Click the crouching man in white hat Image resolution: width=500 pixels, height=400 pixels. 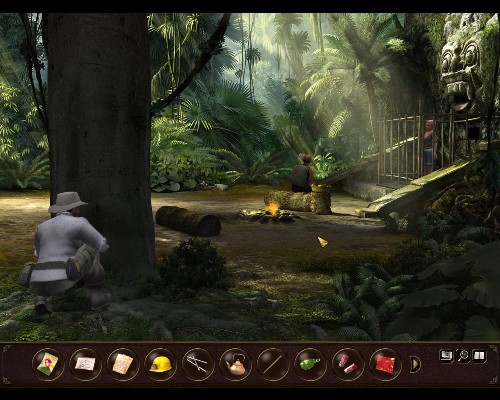click(67, 252)
